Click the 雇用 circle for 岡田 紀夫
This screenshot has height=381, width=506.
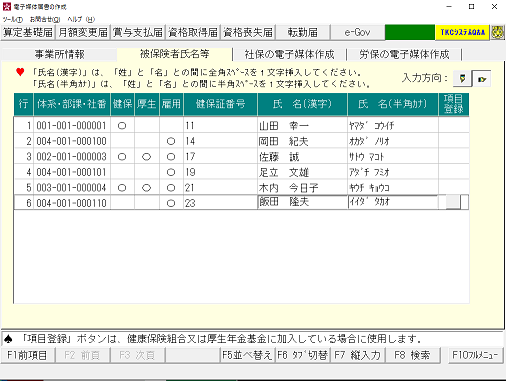coord(171,141)
